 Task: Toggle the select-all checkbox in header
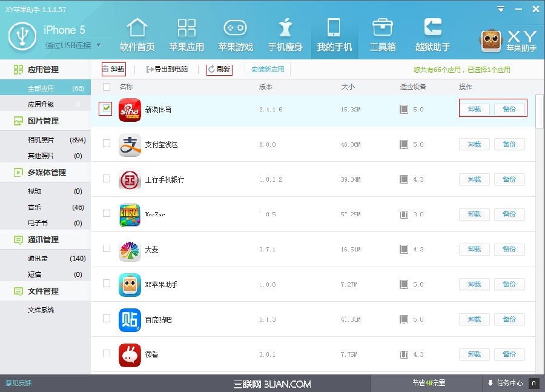tap(107, 87)
